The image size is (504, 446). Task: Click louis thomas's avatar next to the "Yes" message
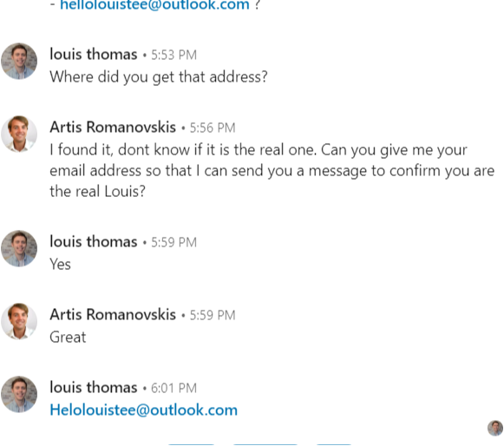[19, 248]
